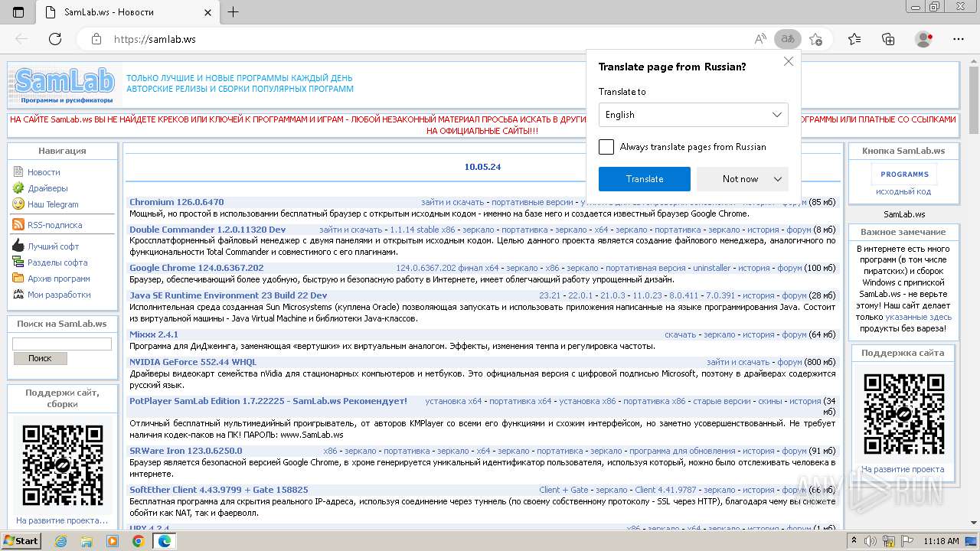Click the Разделы софта folder icon
980x551 pixels.
[x=18, y=262]
